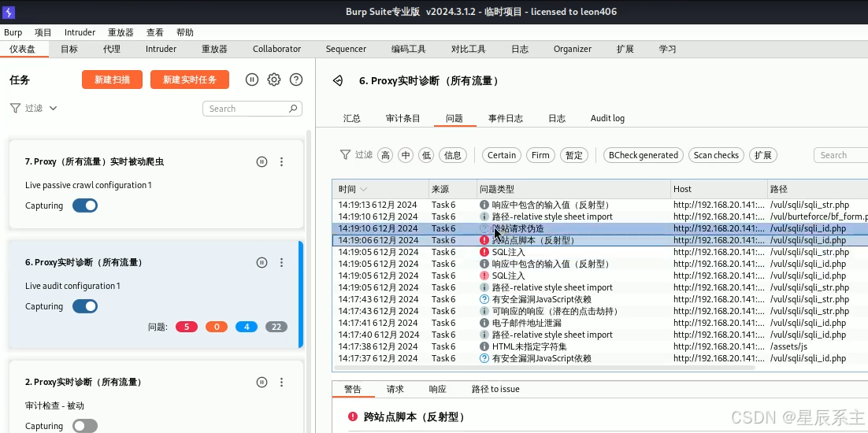This screenshot has height=433, width=868.
Task: Toggle 低 severity filter
Action: [x=426, y=155]
